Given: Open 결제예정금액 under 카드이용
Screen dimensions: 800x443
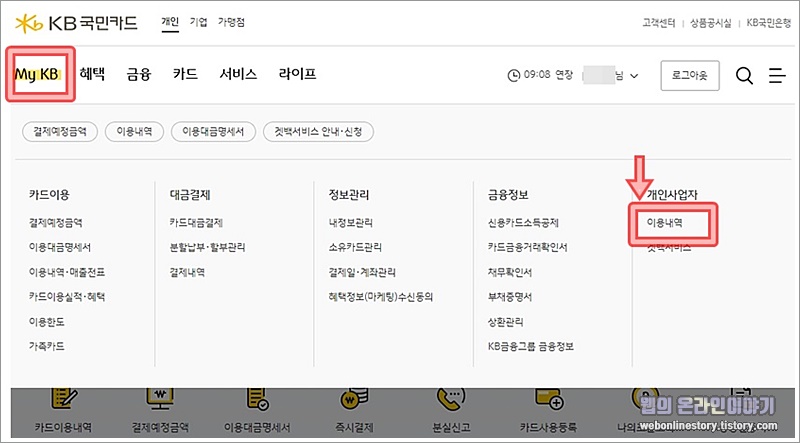Looking at the screenshot, I should coord(56,223).
